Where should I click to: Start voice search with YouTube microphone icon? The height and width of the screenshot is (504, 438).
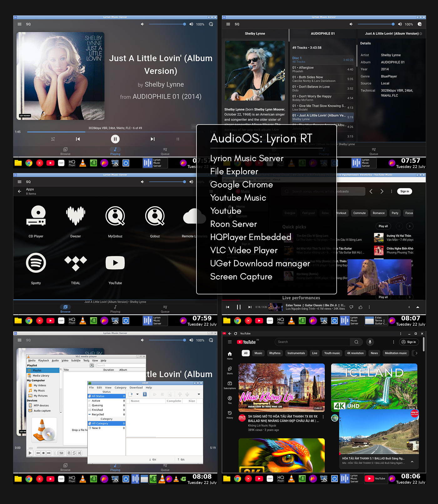point(370,342)
